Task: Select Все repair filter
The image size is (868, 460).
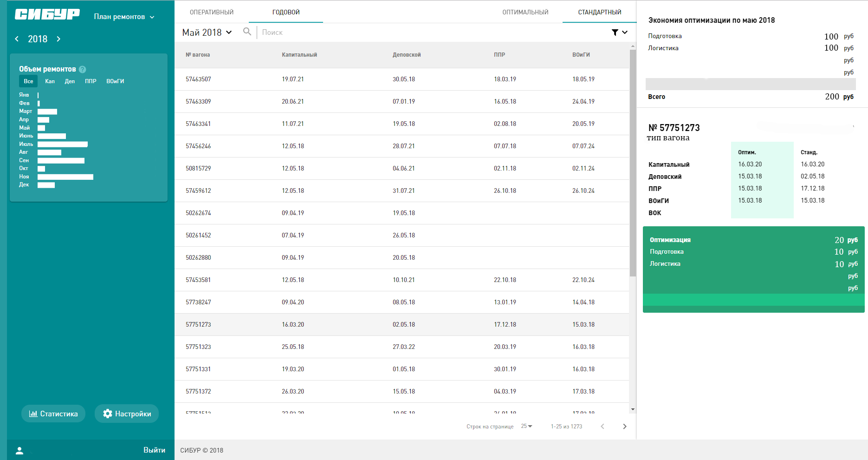Action: 28,81
